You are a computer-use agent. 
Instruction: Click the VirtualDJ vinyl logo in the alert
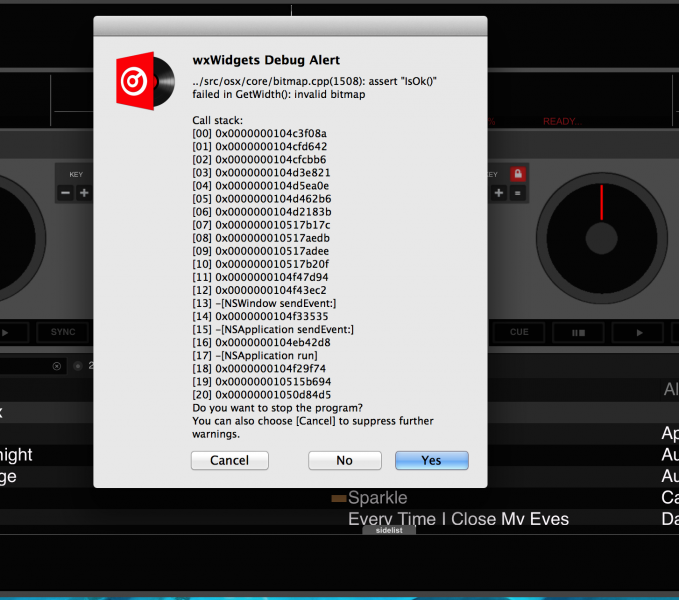coord(140,81)
